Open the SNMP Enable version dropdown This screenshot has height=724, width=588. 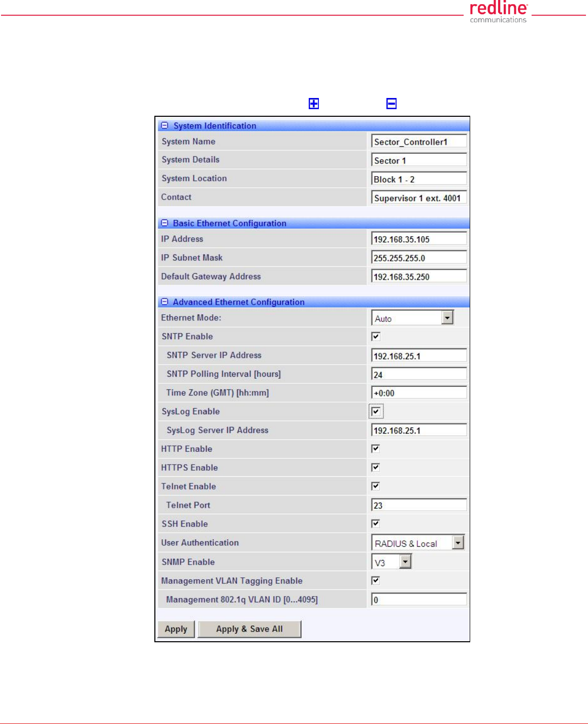tap(405, 562)
